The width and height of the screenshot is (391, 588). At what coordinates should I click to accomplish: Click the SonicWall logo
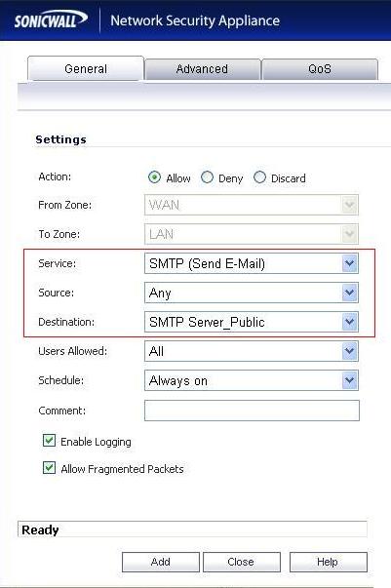pos(51,20)
